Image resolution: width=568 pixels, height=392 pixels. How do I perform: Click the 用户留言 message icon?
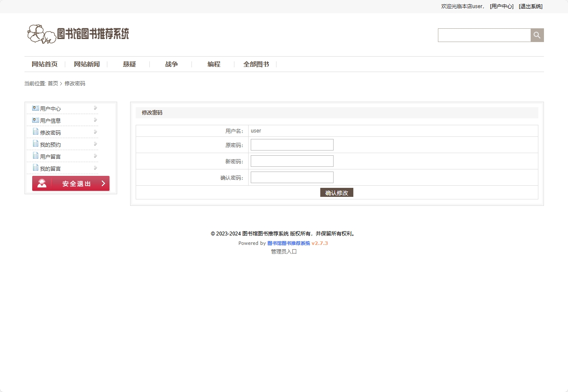[x=35, y=156]
